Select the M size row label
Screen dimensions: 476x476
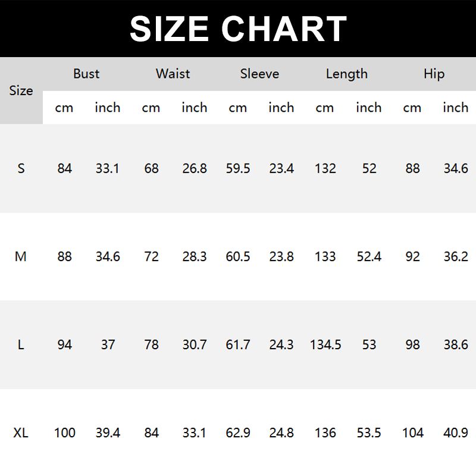point(21,256)
